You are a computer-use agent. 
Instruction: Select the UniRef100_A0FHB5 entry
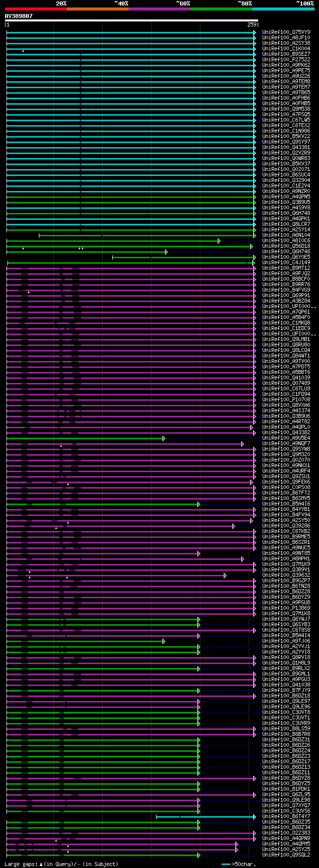286,103
